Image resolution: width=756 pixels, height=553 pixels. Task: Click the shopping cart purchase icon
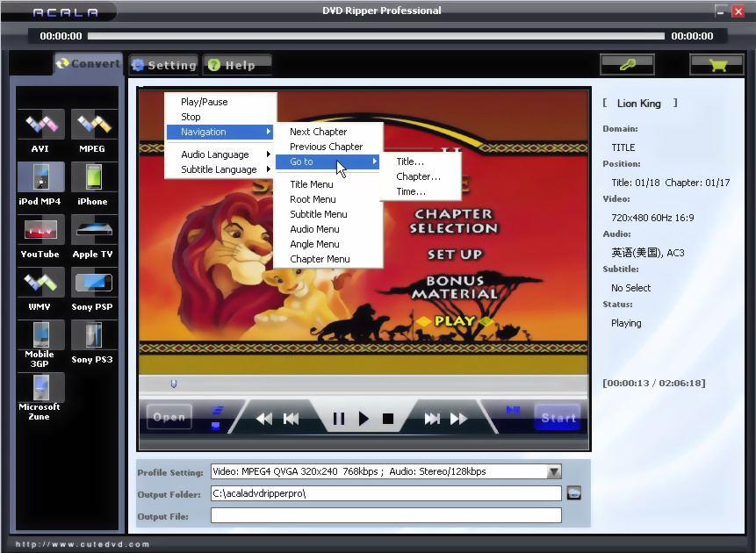click(716, 64)
